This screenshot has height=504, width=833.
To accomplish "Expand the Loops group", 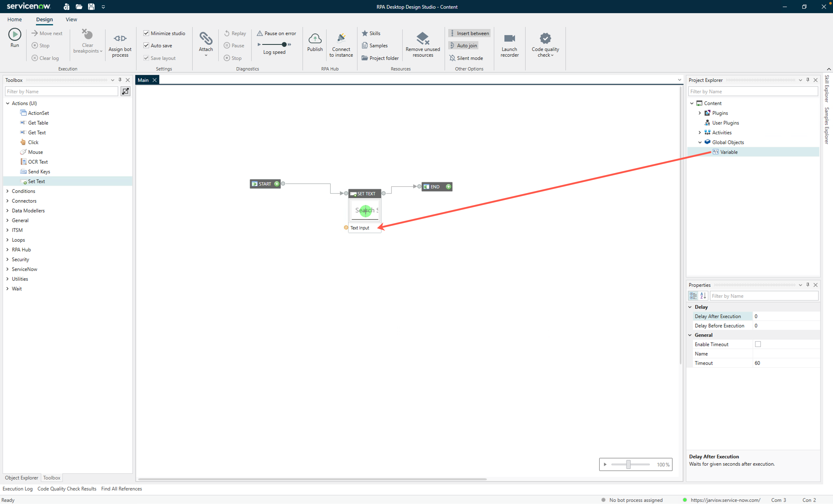I will point(7,240).
